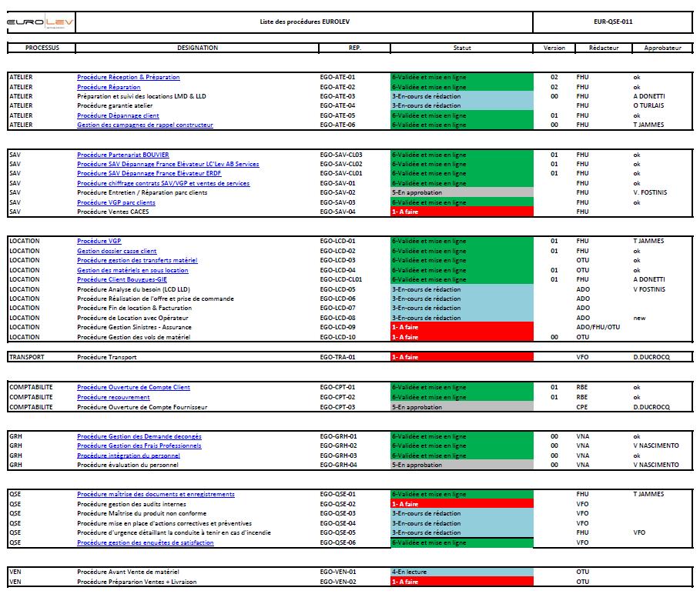The height and width of the screenshot is (594, 700).
Task: Select the green status cell for EGO-ATE-01
Action: 462,77
